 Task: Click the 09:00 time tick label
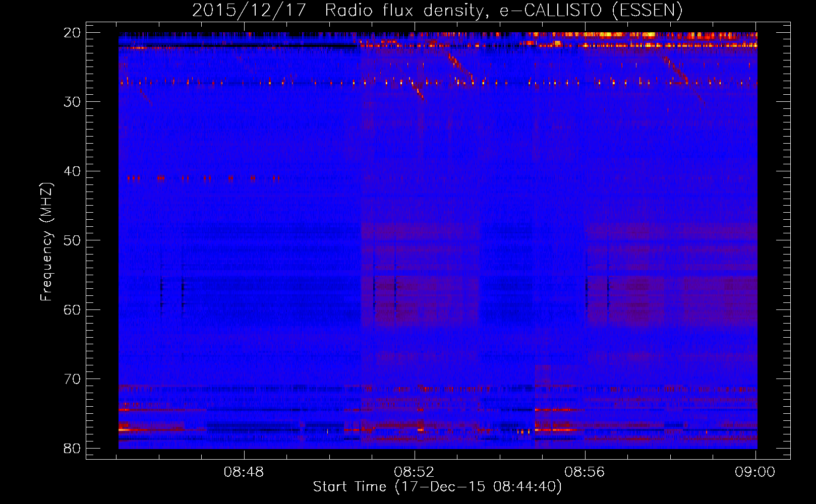point(755,472)
